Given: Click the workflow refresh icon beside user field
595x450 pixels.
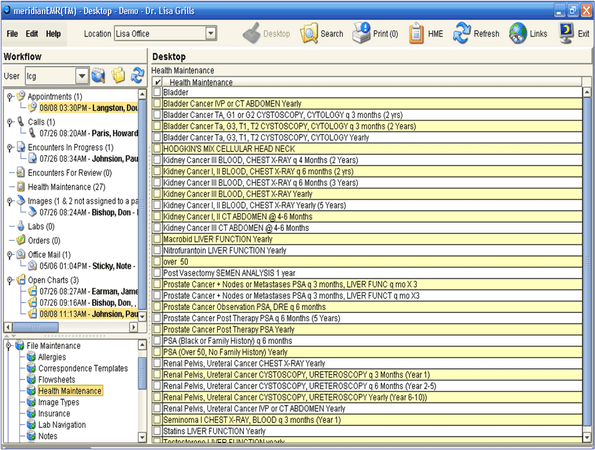Looking at the screenshot, I should tap(137, 75).
